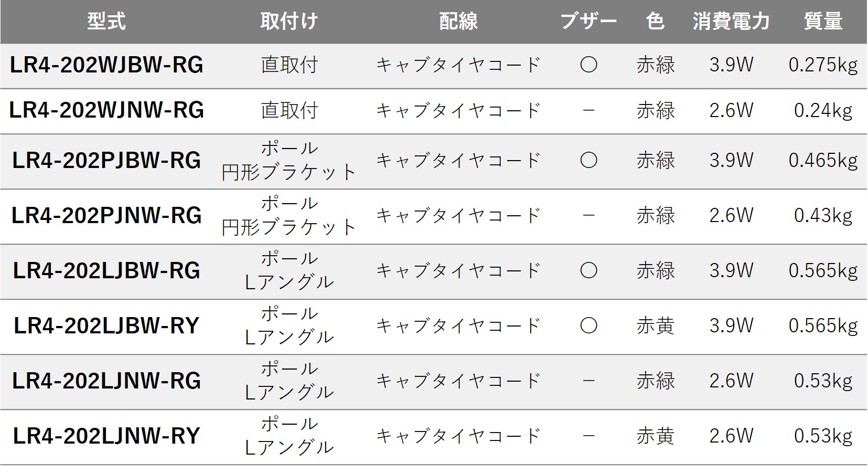
Task: Select model LR4-202LJNW-RY
Action: pyautogui.click(x=106, y=436)
